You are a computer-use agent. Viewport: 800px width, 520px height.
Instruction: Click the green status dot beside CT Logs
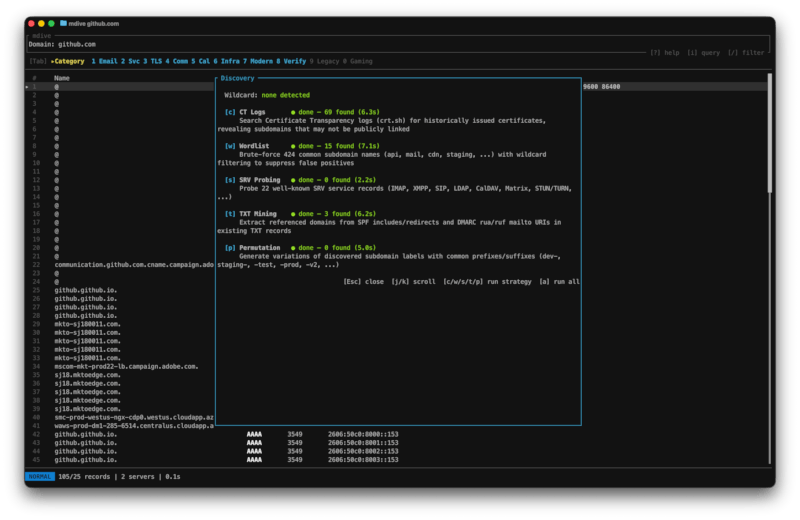pyautogui.click(x=293, y=112)
